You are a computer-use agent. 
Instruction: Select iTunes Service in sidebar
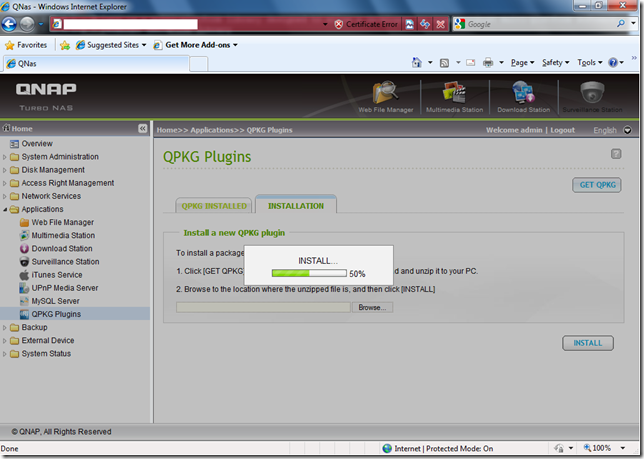point(56,275)
